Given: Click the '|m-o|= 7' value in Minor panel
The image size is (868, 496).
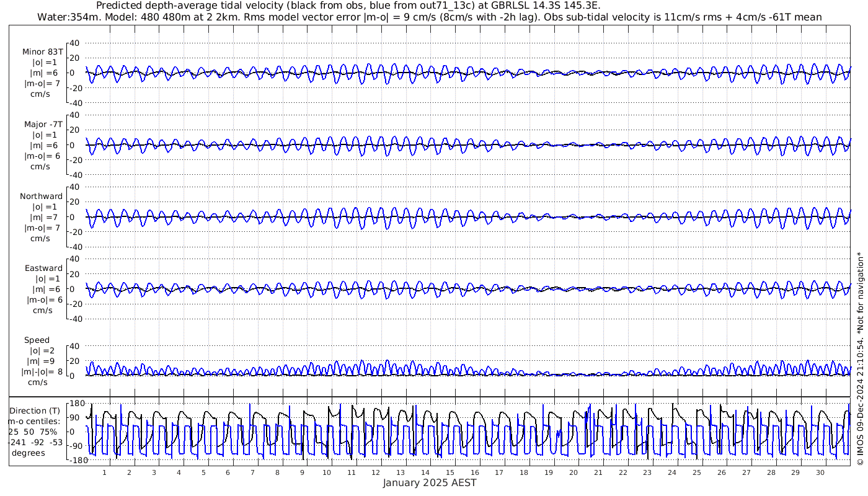Looking at the screenshot, I should click(42, 84).
